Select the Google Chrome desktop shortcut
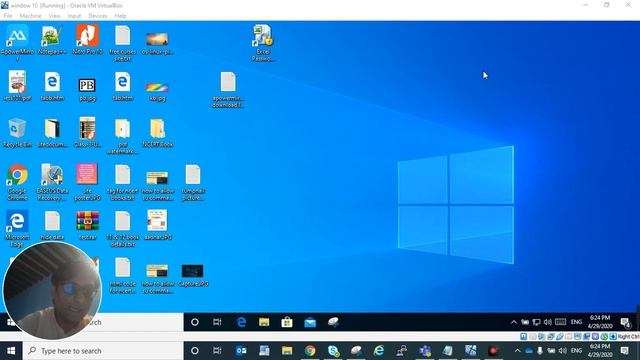The width and height of the screenshot is (640, 360). tap(17, 182)
